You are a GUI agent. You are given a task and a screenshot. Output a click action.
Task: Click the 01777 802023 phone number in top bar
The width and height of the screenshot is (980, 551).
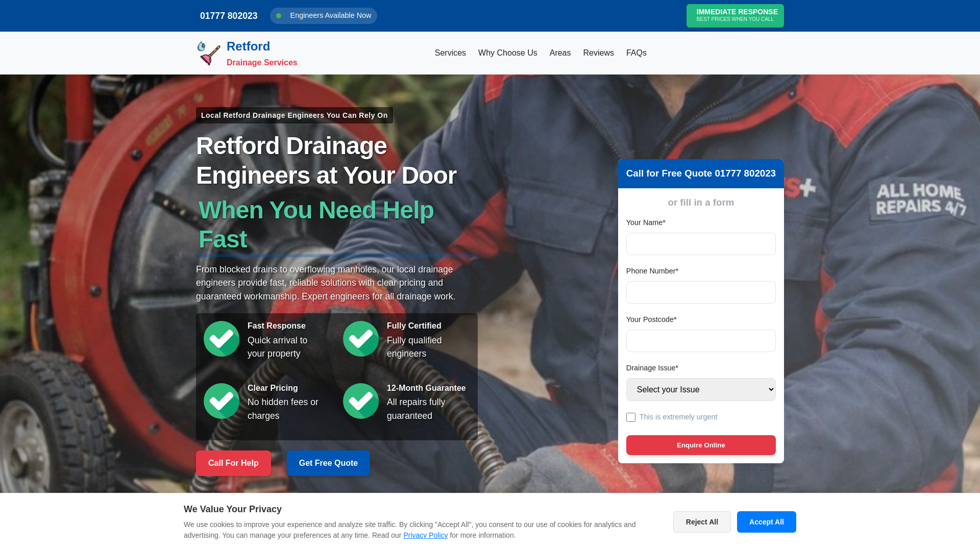click(229, 16)
